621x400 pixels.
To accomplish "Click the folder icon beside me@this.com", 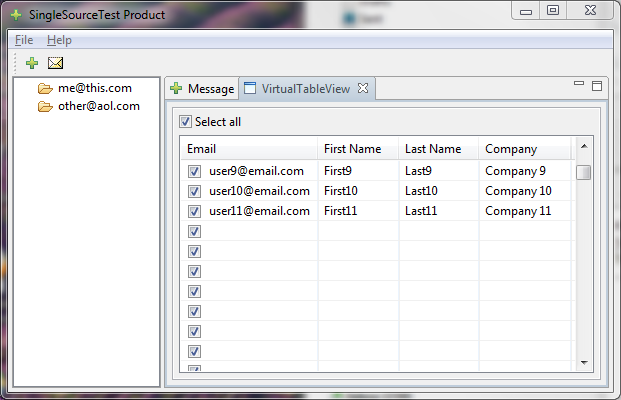I will pyautogui.click(x=45, y=88).
